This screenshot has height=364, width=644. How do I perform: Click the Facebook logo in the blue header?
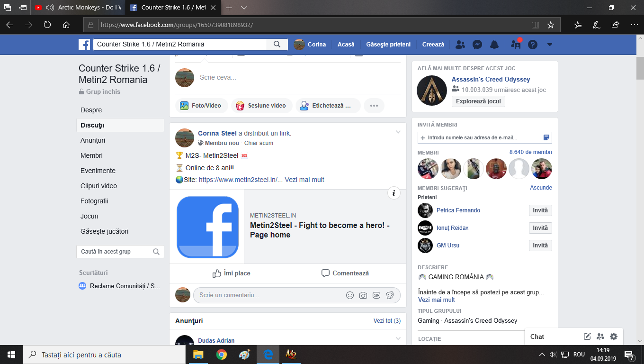pos(84,45)
